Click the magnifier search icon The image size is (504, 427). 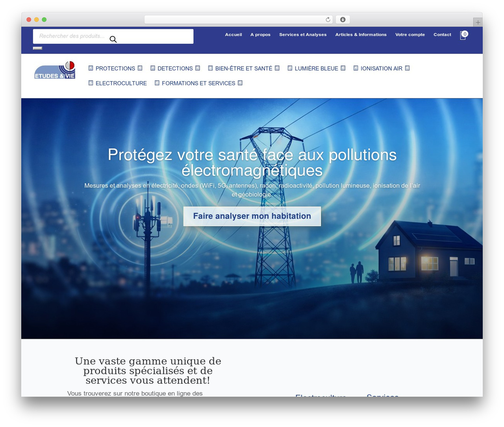pyautogui.click(x=113, y=39)
